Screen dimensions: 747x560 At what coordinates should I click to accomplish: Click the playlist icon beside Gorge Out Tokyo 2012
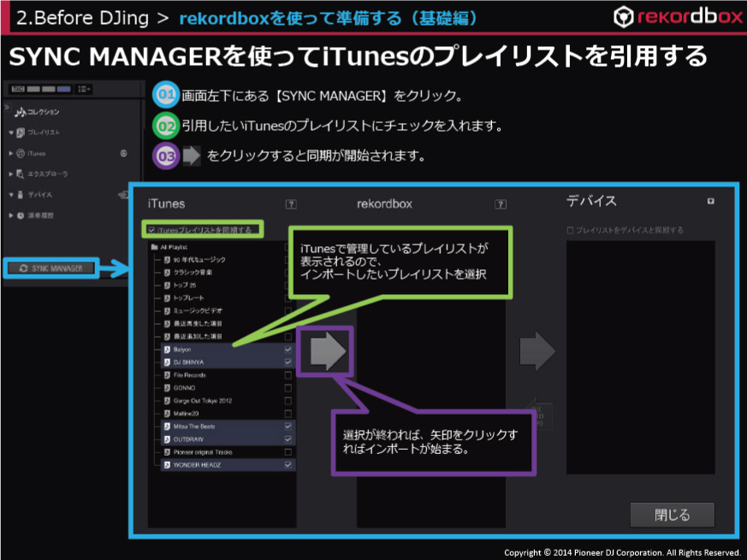167,401
